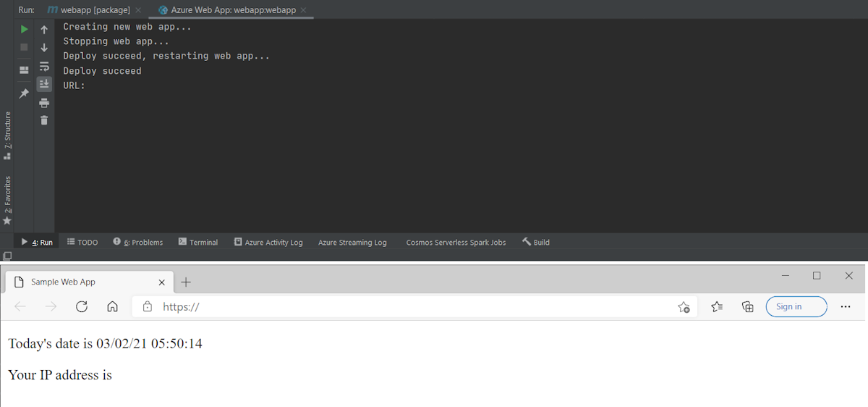Viewport: 868px width, 407px height.
Task: Open a new browser tab with plus
Action: coord(186,282)
